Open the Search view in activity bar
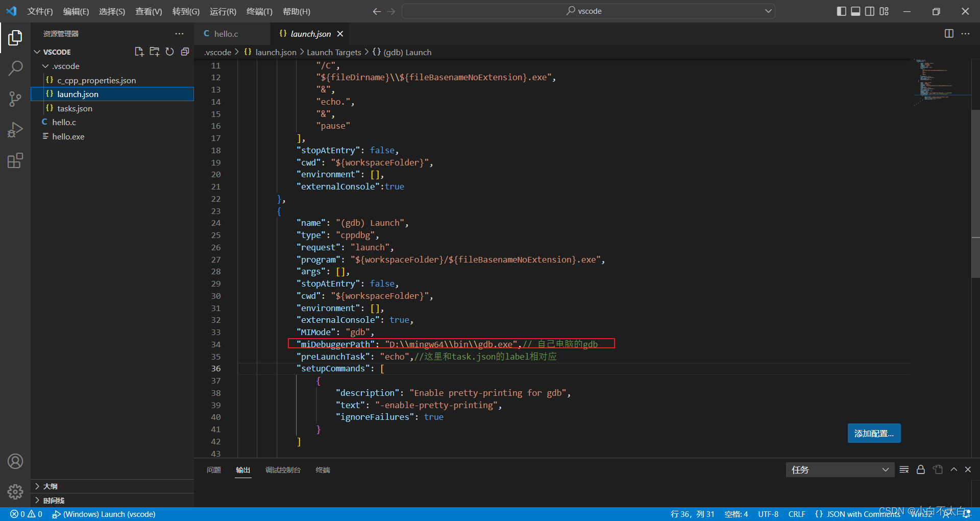The width and height of the screenshot is (980, 521). click(15, 68)
